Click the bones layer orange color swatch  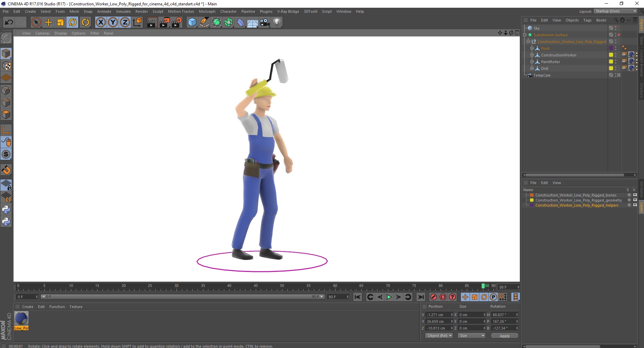pyautogui.click(x=532, y=195)
